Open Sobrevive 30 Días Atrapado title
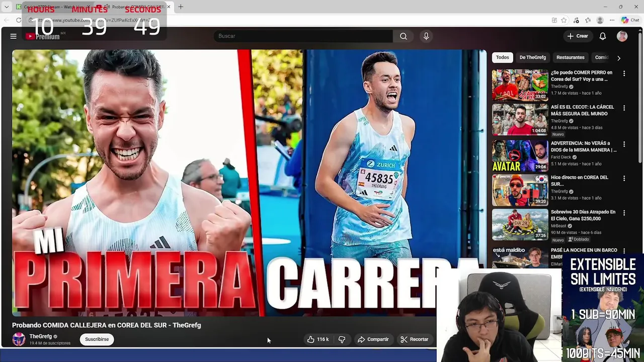644x362 pixels. tap(583, 215)
